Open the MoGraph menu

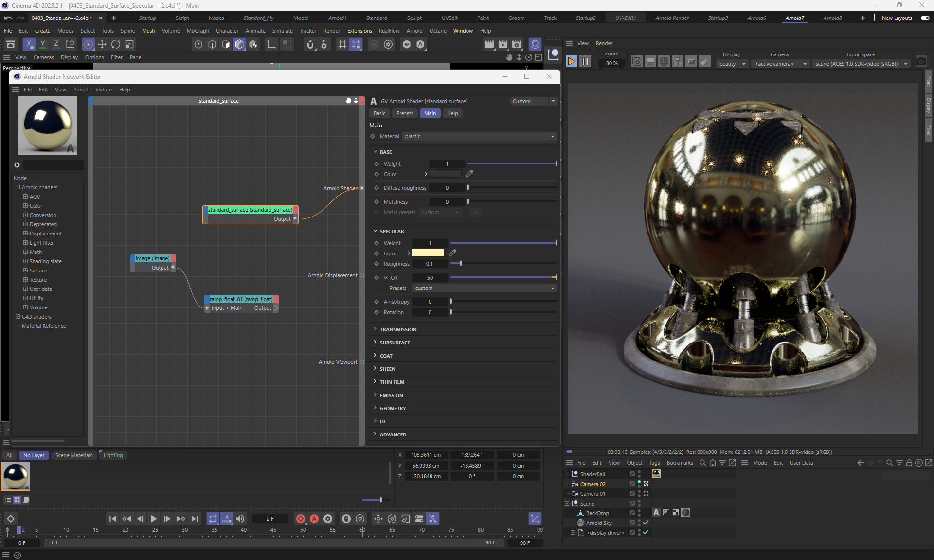(x=198, y=31)
